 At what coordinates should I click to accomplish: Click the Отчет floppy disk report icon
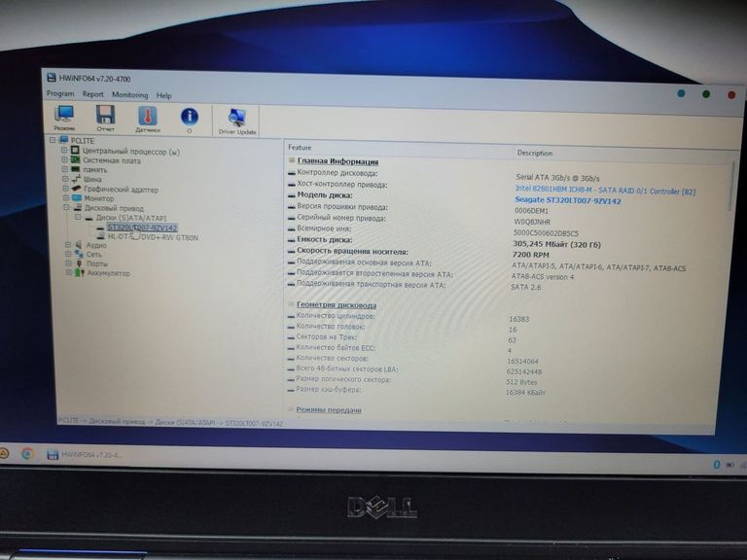click(105, 118)
